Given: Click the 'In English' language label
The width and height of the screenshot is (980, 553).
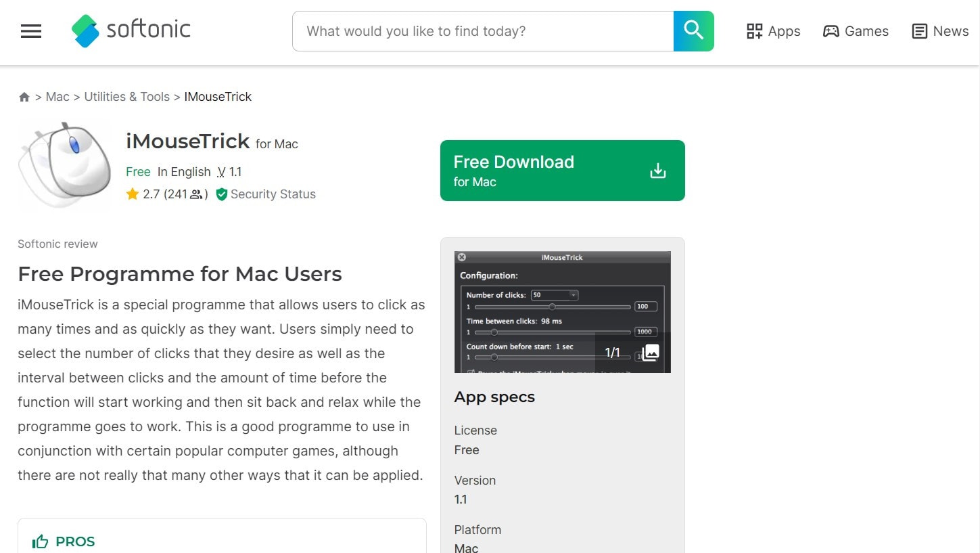Looking at the screenshot, I should coord(184,172).
